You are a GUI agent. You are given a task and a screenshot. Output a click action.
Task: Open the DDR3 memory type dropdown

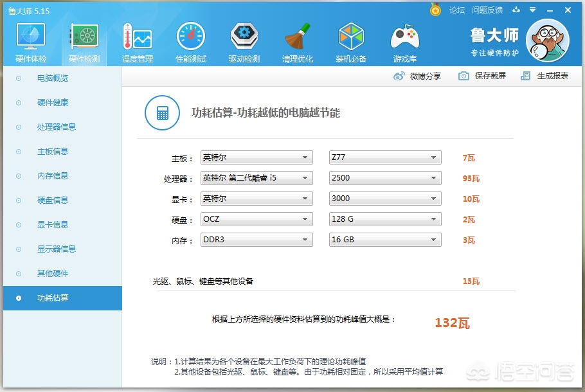click(256, 239)
